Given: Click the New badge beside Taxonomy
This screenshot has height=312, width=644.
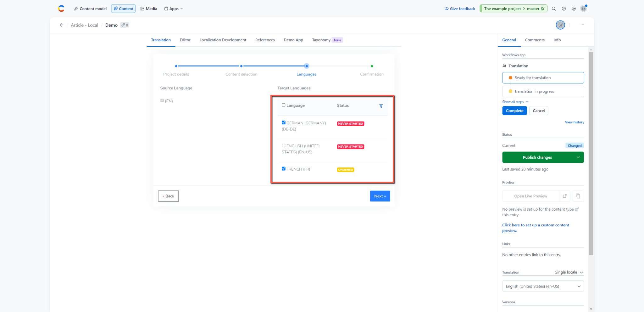Looking at the screenshot, I should click(337, 40).
